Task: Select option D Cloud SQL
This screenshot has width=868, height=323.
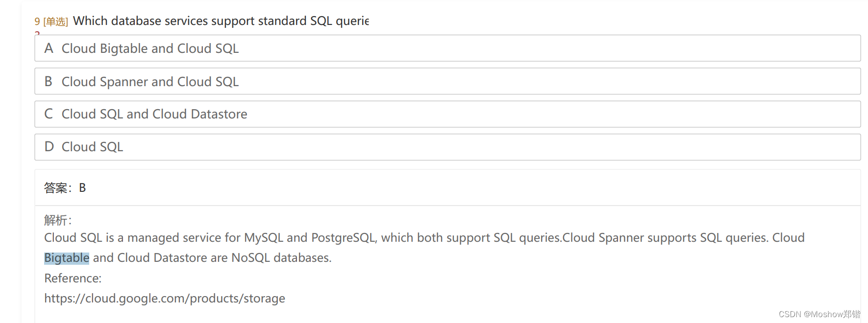Action: pyautogui.click(x=447, y=147)
